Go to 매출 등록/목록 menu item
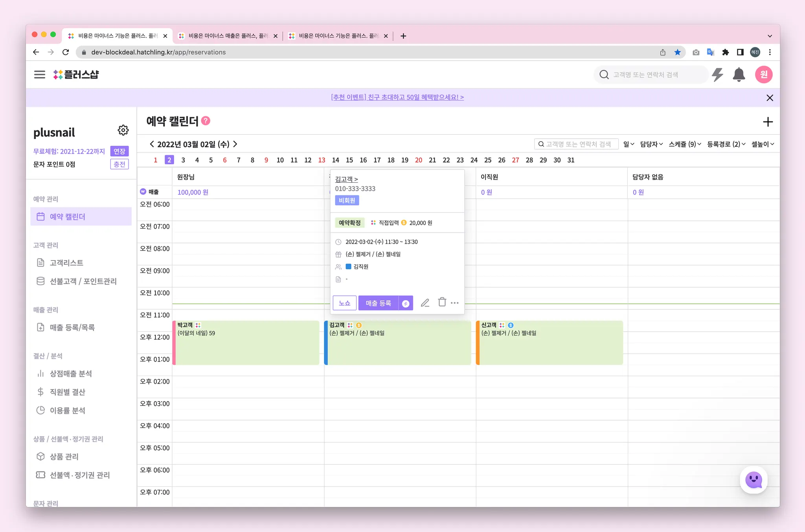The height and width of the screenshot is (532, 805). (x=72, y=328)
